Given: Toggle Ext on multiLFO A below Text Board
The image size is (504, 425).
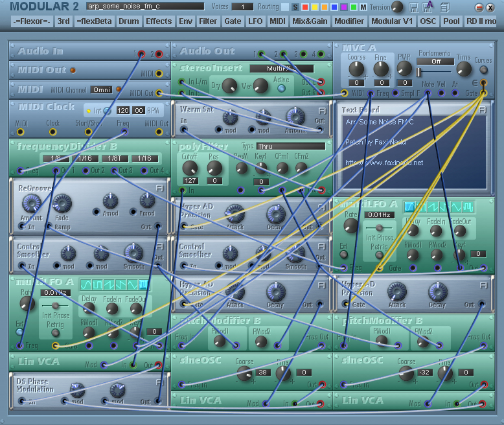Looking at the screenshot, I should point(343,255).
